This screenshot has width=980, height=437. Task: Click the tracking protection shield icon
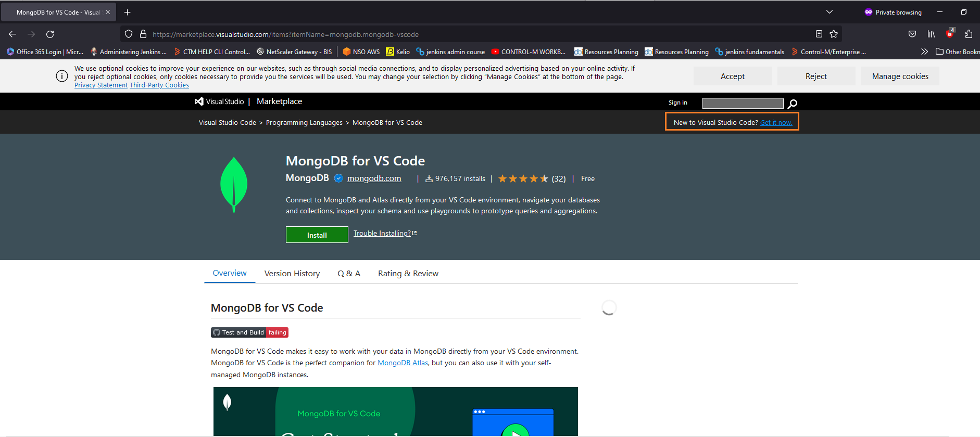point(129,34)
